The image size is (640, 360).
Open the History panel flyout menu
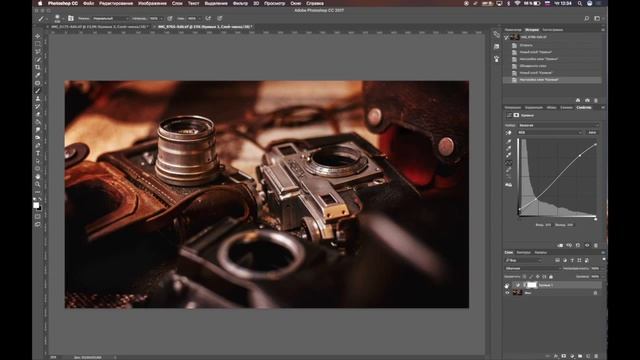pos(603,29)
